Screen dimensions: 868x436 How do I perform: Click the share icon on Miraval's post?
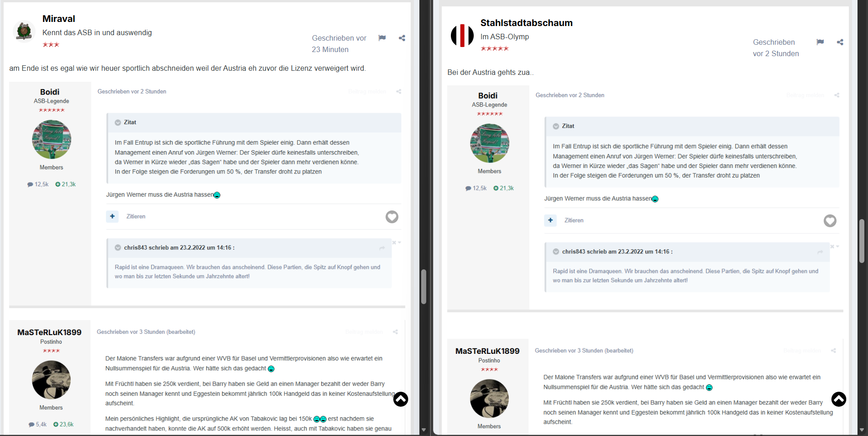402,38
